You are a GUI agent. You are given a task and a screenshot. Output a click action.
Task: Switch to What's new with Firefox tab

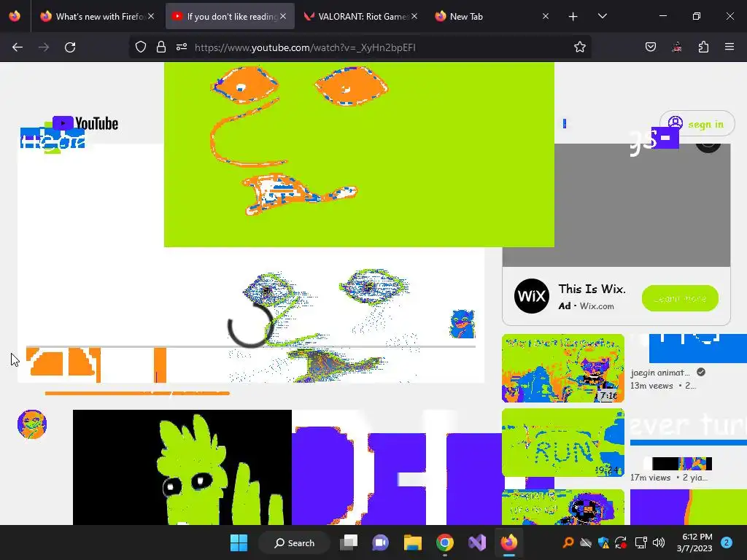98,17
